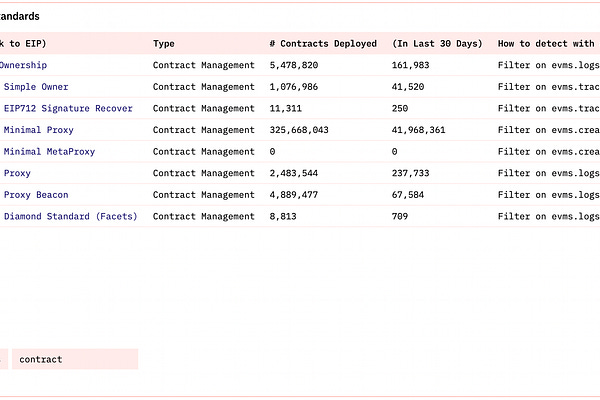The image size is (600, 400).
Task: Click the Type column header
Action: (164, 44)
